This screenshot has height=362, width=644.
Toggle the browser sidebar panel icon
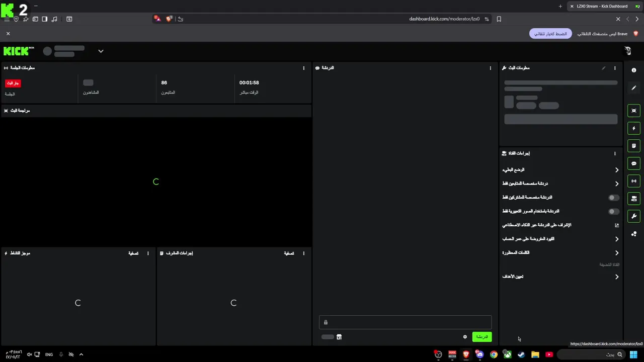[x=45, y=19]
